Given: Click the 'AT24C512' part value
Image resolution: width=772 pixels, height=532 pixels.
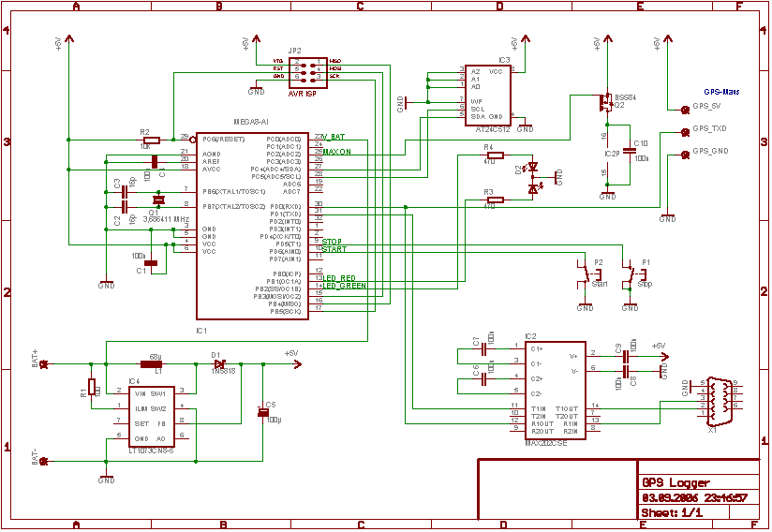Looking at the screenshot, I should [493, 129].
